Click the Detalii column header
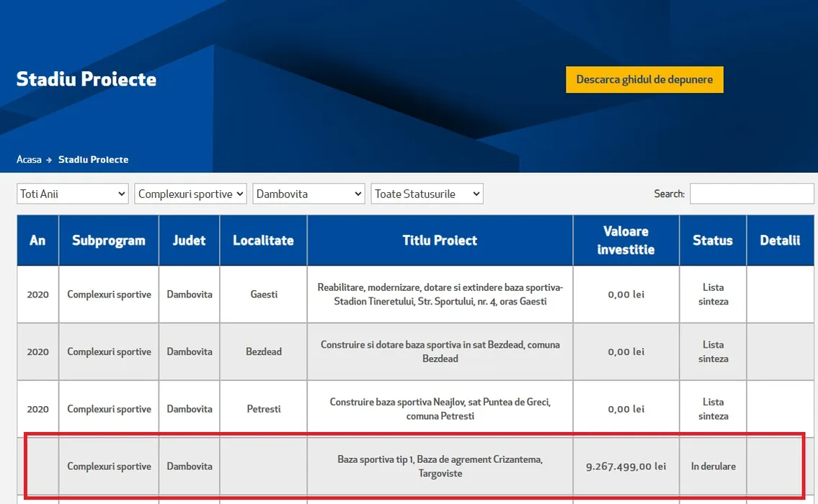Image resolution: width=818 pixels, height=504 pixels. [780, 240]
